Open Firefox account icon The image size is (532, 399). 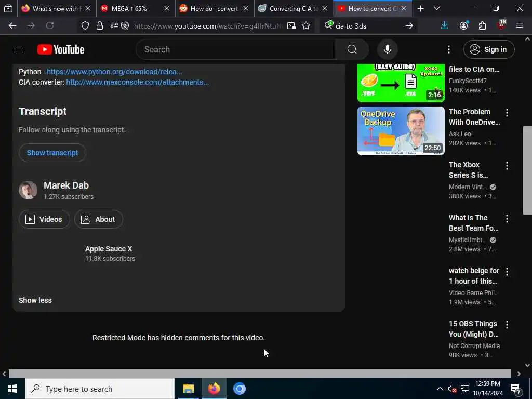point(464,26)
